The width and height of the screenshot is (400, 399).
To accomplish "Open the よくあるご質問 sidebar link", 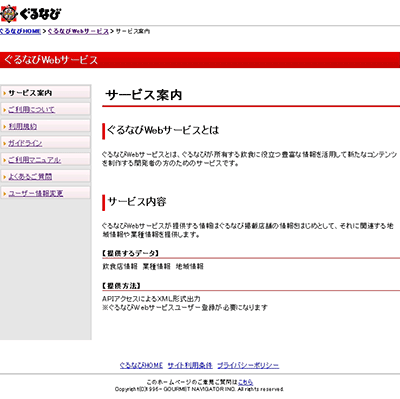I will pyautogui.click(x=30, y=177).
